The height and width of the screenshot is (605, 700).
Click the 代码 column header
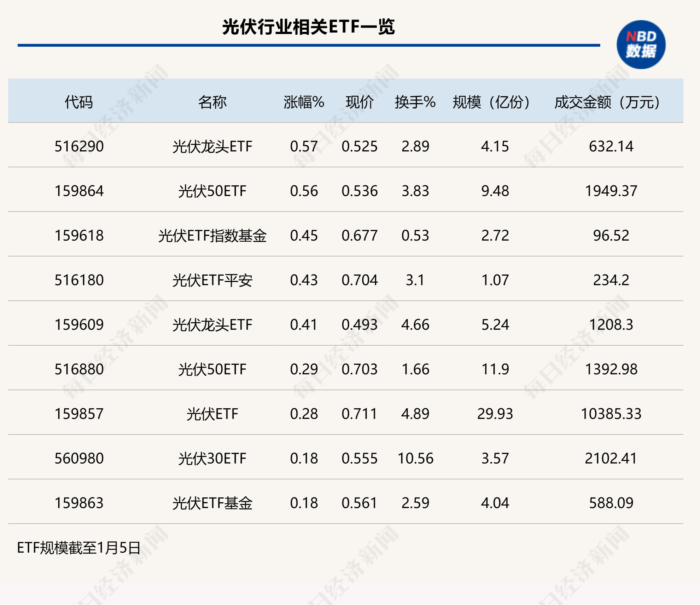79,102
